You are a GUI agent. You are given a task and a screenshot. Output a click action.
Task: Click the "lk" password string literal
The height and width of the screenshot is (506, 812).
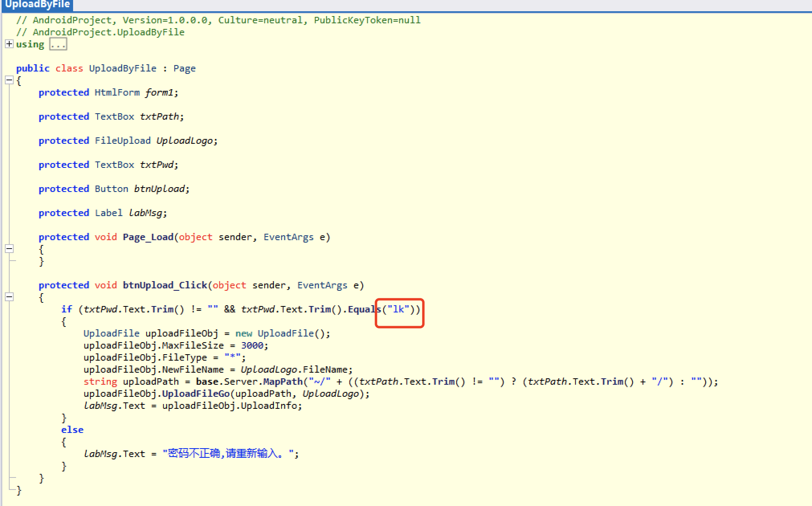coord(398,309)
